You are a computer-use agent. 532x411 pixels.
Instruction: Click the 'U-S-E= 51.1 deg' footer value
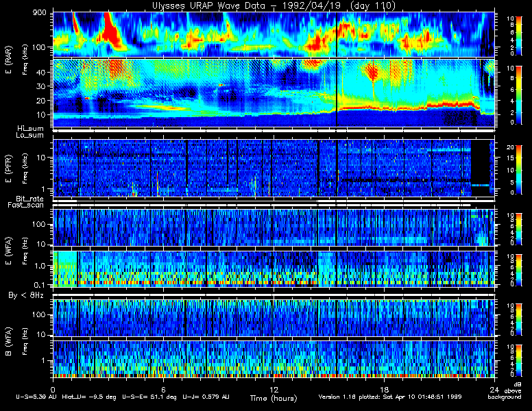tap(149, 397)
